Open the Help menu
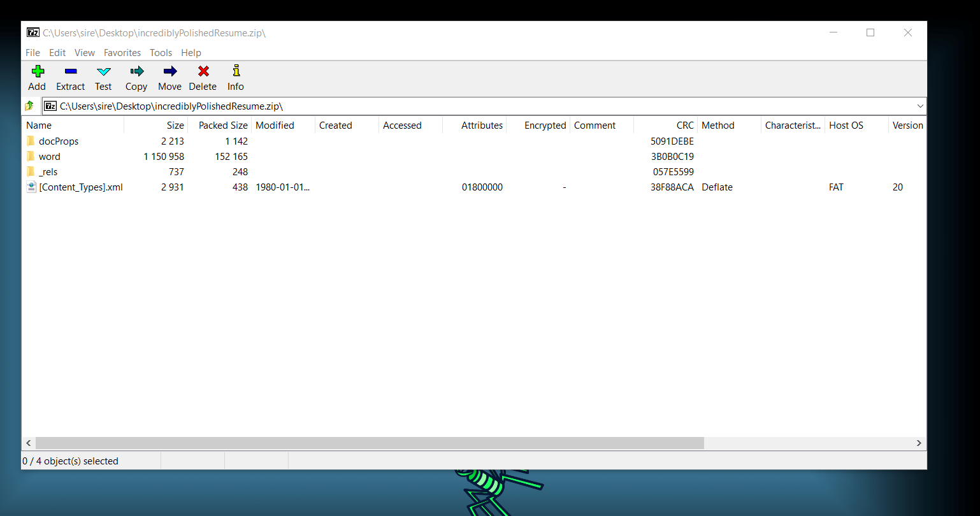This screenshot has width=980, height=516. click(191, 53)
